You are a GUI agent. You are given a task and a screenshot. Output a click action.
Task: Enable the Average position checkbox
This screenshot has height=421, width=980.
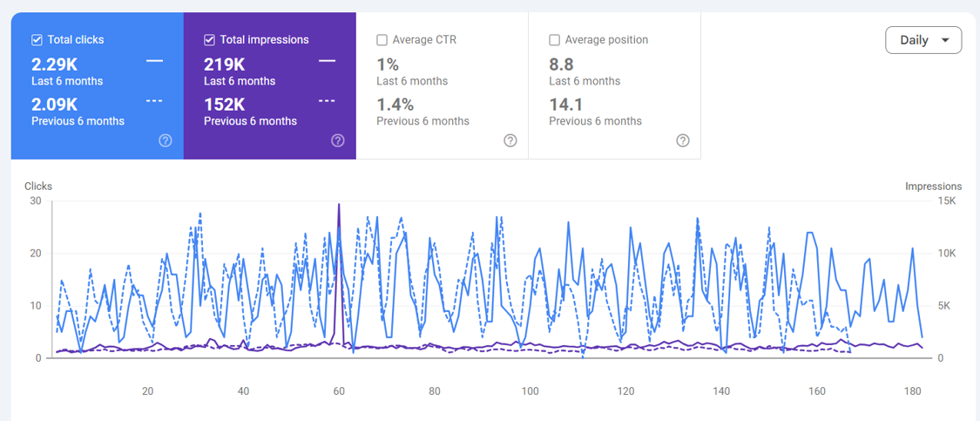click(x=554, y=40)
